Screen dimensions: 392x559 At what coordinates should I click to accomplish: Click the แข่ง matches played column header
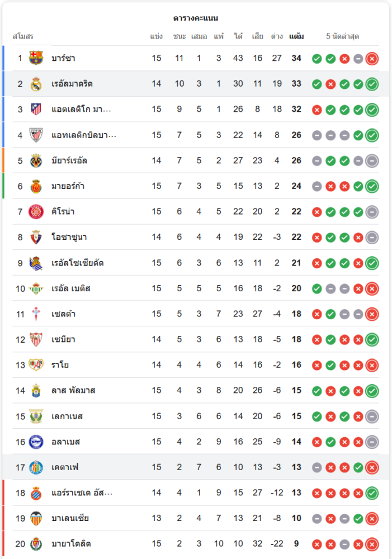[157, 37]
